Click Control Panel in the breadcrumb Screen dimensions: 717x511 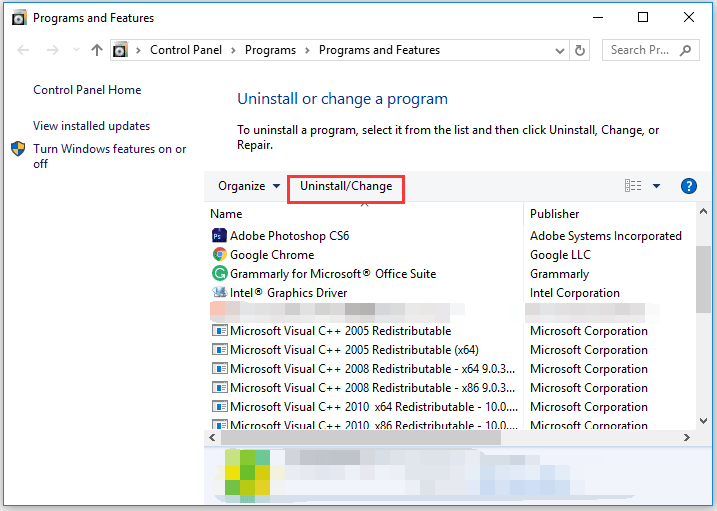[x=186, y=50]
